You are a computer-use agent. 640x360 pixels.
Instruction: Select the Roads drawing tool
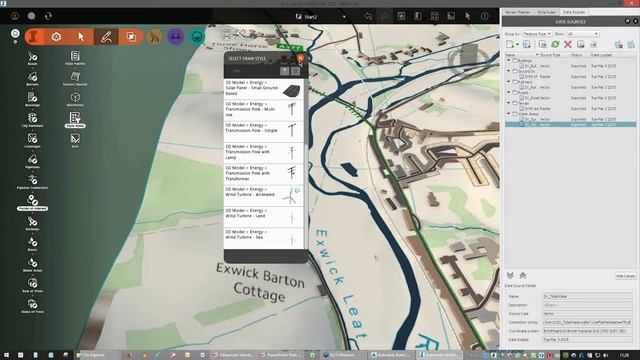(32, 57)
